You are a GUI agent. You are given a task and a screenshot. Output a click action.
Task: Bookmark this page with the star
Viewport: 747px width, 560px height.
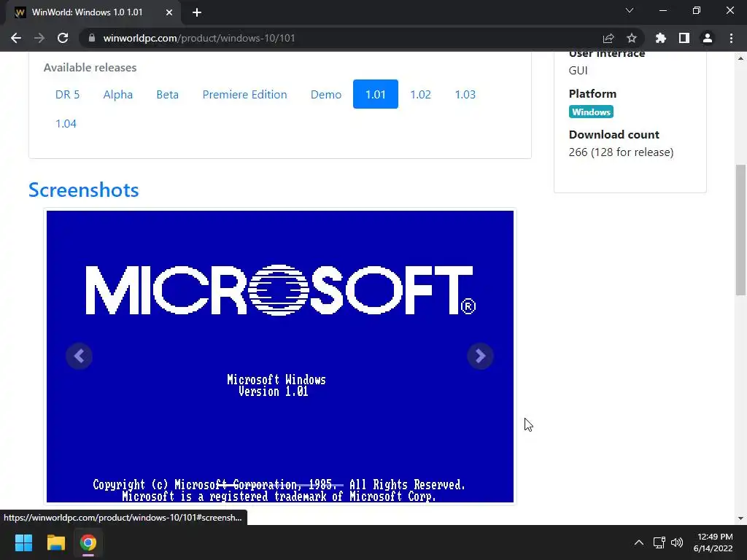coord(632,38)
